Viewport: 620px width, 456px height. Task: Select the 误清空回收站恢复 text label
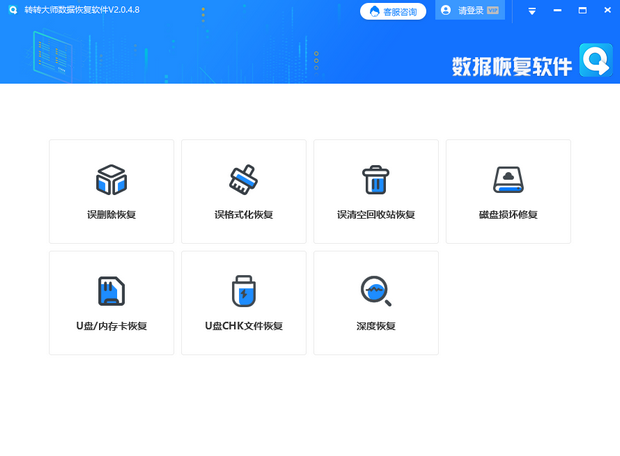(x=376, y=215)
